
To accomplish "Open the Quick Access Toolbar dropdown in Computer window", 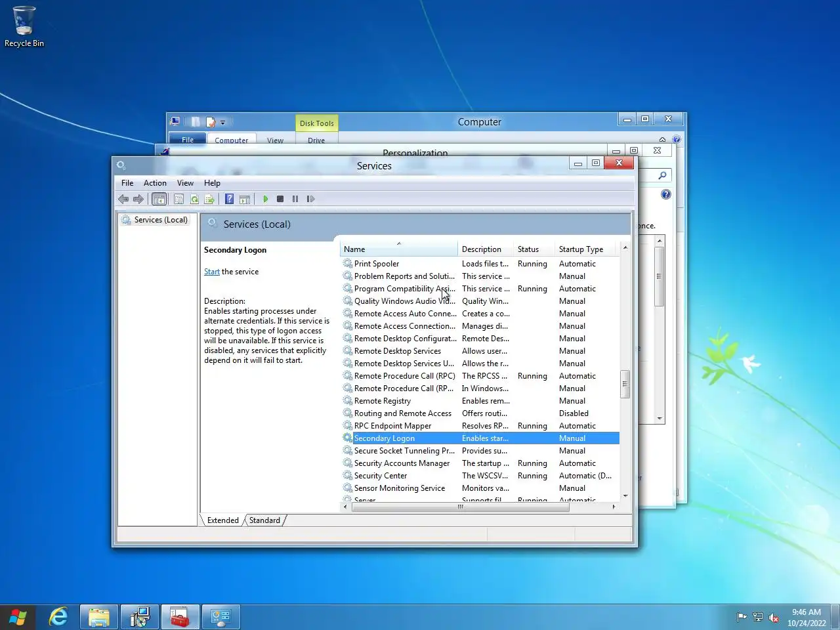I will (223, 122).
